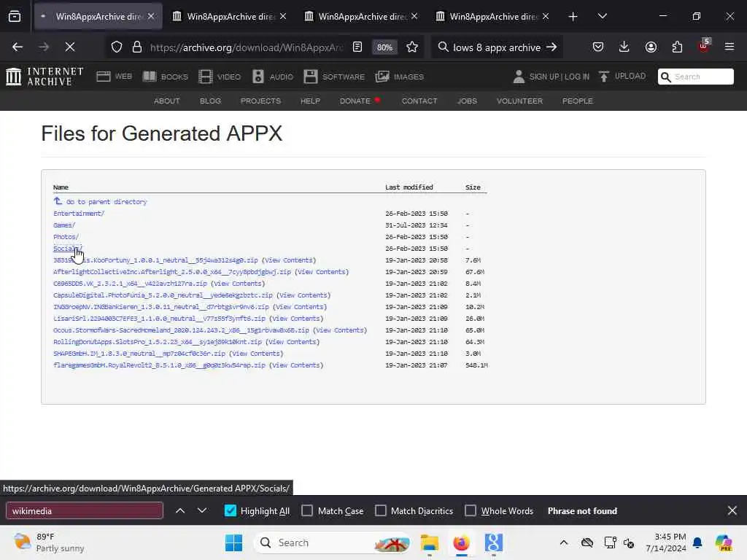The image size is (747, 560).
Task: Open the notifications bell icon
Action: [x=697, y=542]
